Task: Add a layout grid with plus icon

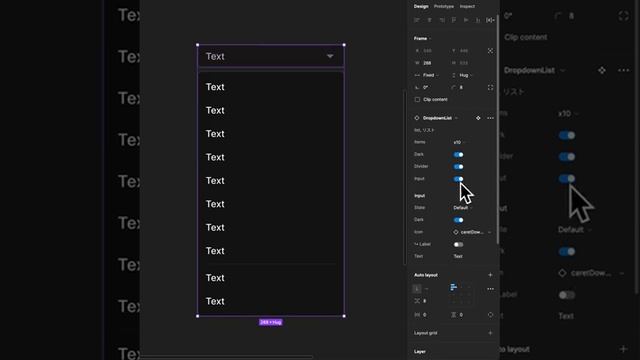Action: click(x=490, y=333)
